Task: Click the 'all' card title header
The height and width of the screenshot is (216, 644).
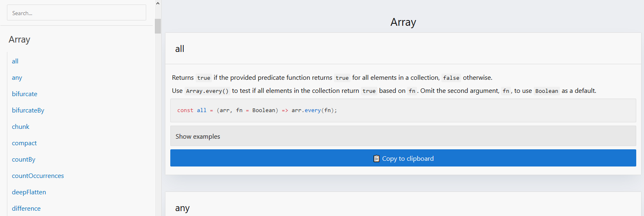Action: (x=180, y=49)
